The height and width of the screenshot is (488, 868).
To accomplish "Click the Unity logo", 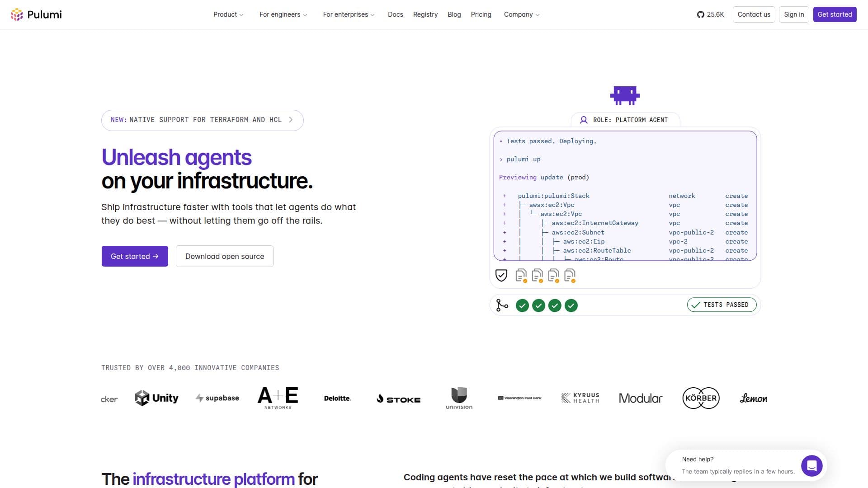I will (x=156, y=398).
